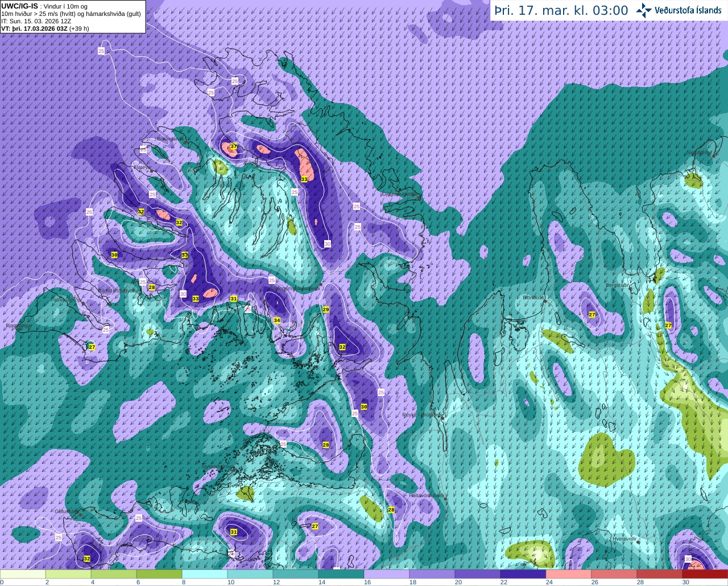The width and height of the screenshot is (728, 586).
Task: Click the UWC/IG-IS model title
Action: [x=19, y=6]
